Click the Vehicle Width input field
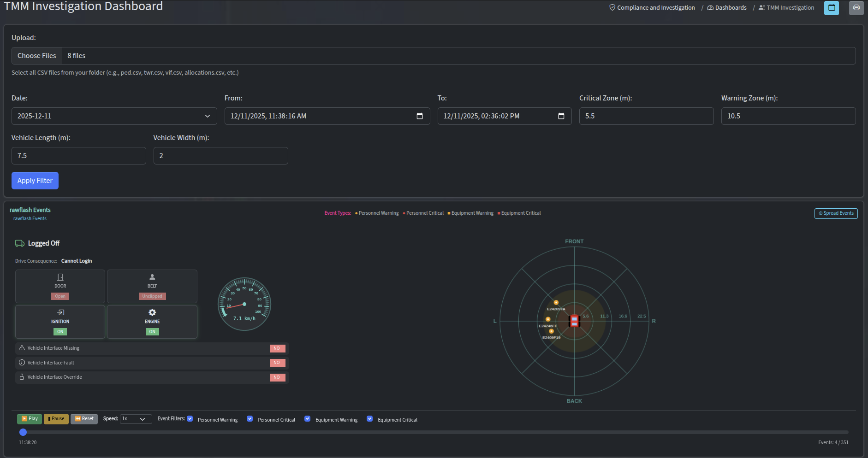The height and width of the screenshot is (458, 868). pyautogui.click(x=221, y=156)
